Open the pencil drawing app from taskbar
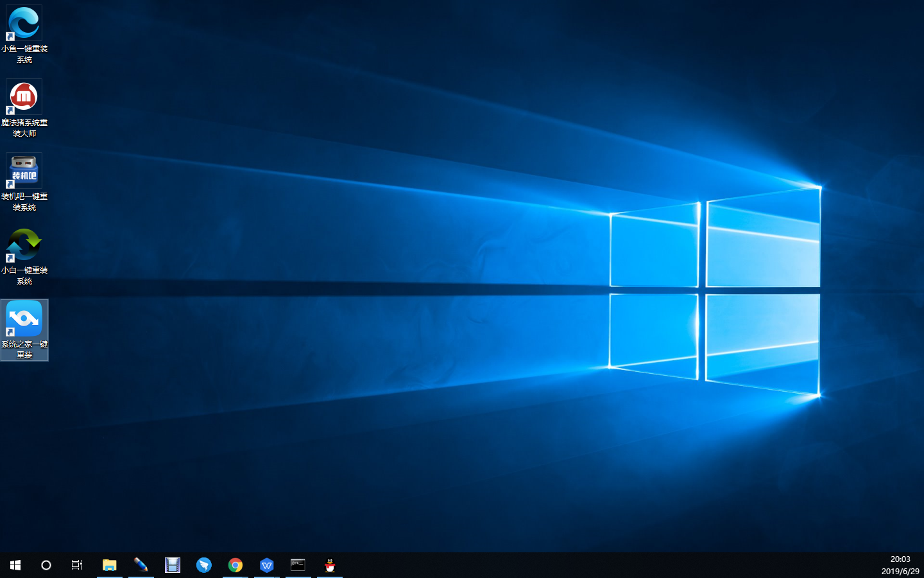 point(141,565)
